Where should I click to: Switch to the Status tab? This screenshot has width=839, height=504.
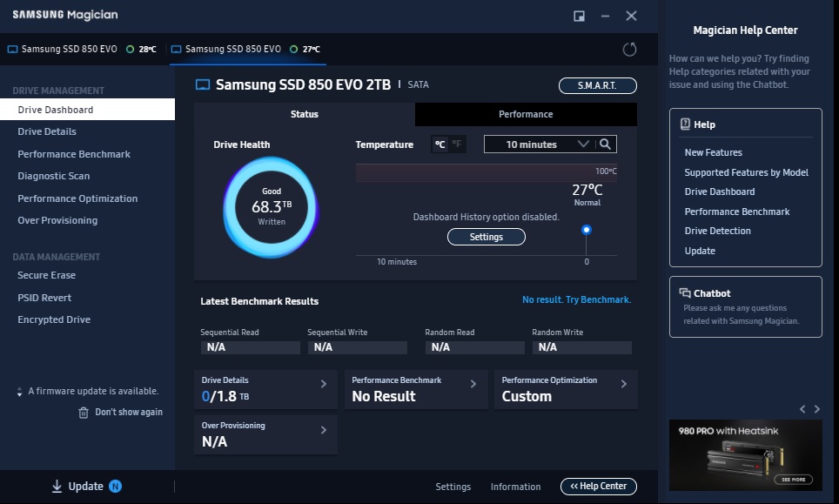pos(305,114)
